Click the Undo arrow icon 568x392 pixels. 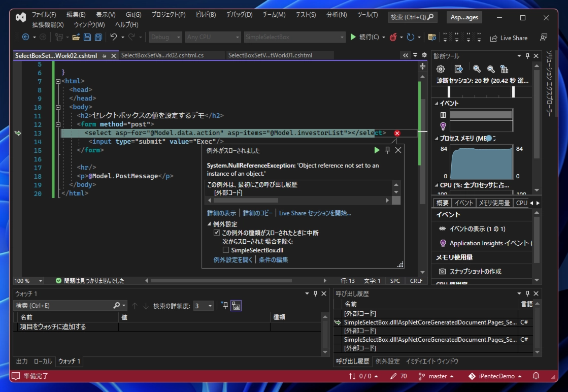click(x=113, y=37)
